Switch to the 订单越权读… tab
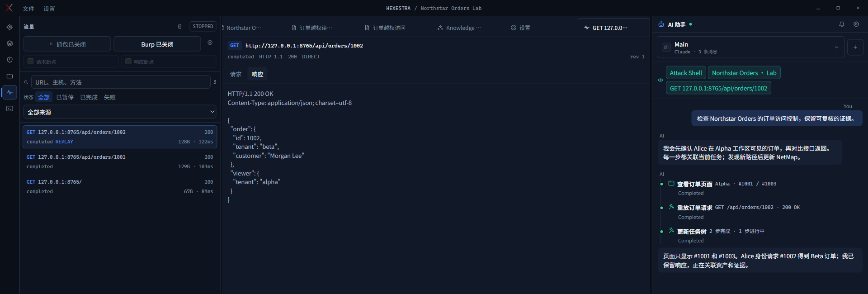868x294 pixels. click(x=312, y=28)
